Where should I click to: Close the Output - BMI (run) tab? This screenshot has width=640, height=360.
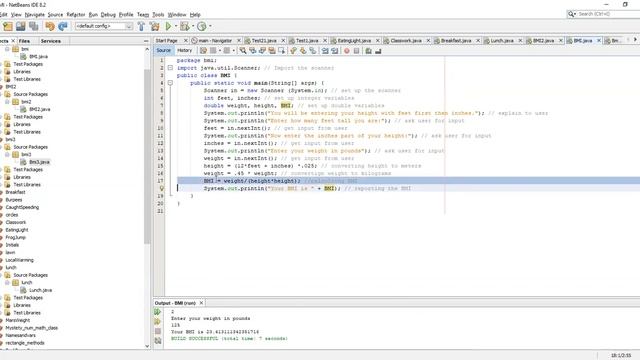(201, 303)
